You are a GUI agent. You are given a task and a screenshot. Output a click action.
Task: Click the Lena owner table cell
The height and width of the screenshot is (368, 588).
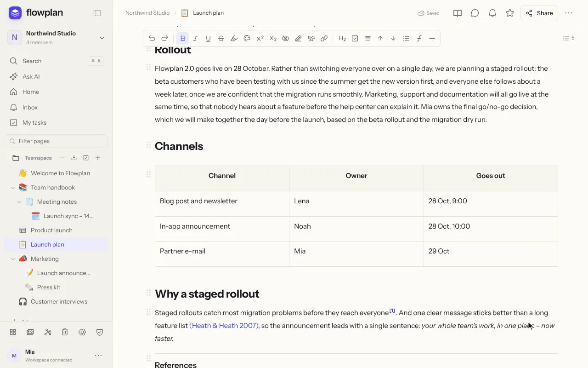point(356,204)
